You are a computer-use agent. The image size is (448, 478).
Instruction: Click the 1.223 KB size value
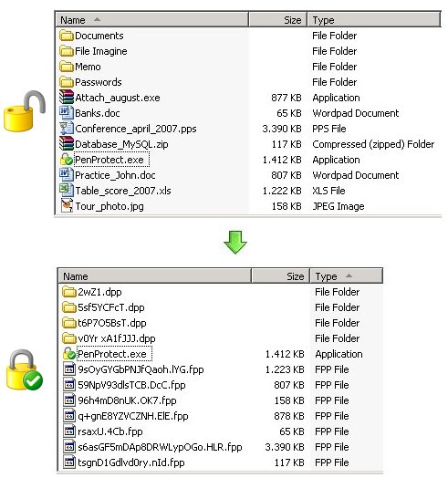[x=285, y=369]
